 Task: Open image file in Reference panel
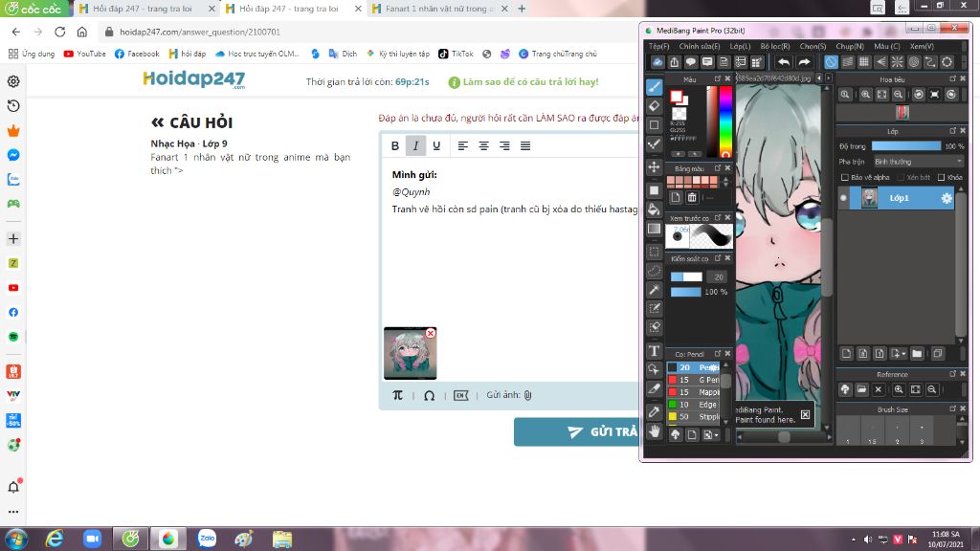coord(862,389)
